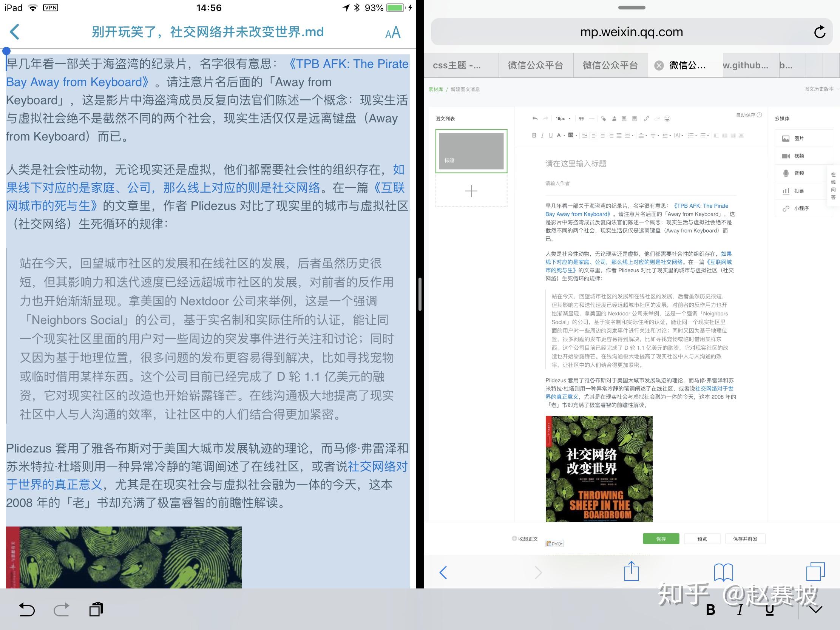Screen dimensions: 840x630
Task: Insert 图片 from the multimedia panel
Action: click(x=803, y=138)
